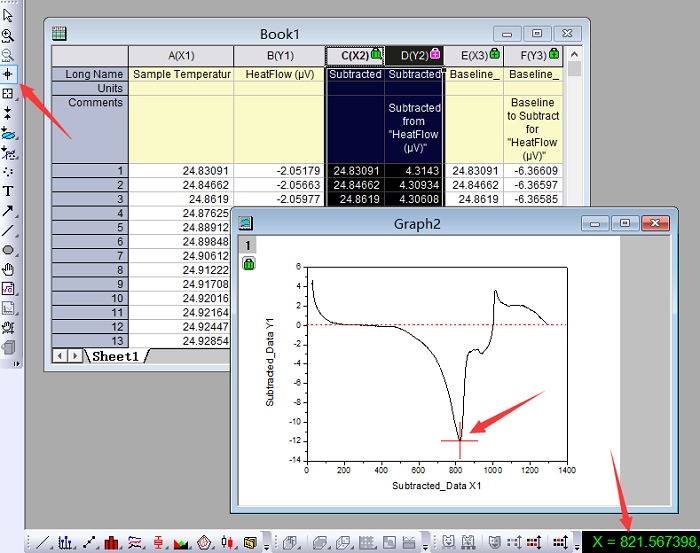Select the Line drawing tool
The image size is (700, 553).
tap(8, 230)
